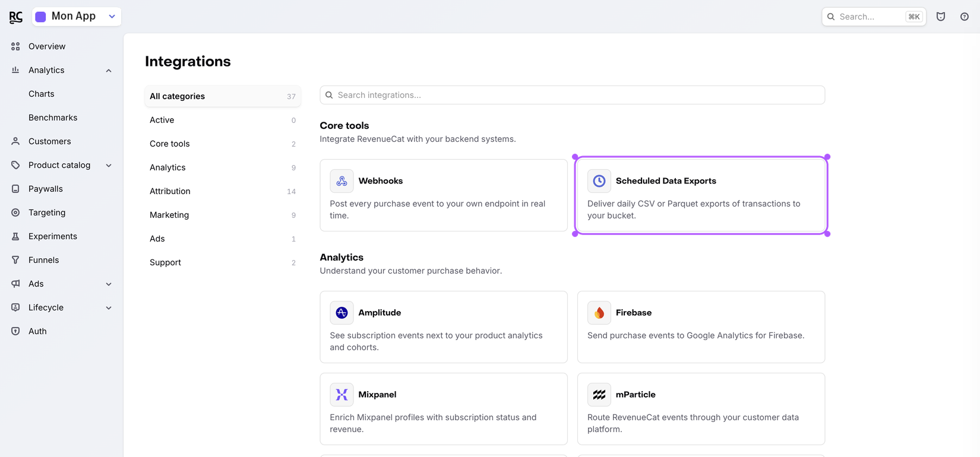Click the Ads megaphone icon
980x457 pixels.
[15, 284]
